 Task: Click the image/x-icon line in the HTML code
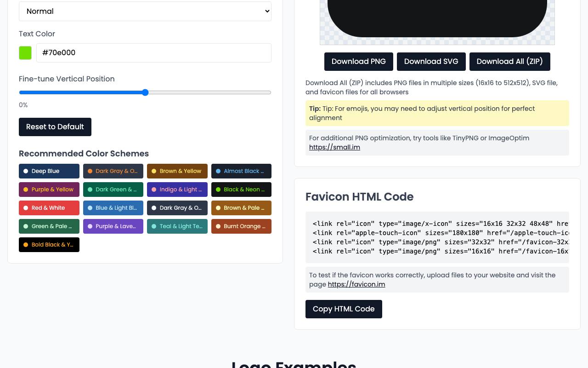coord(441,224)
